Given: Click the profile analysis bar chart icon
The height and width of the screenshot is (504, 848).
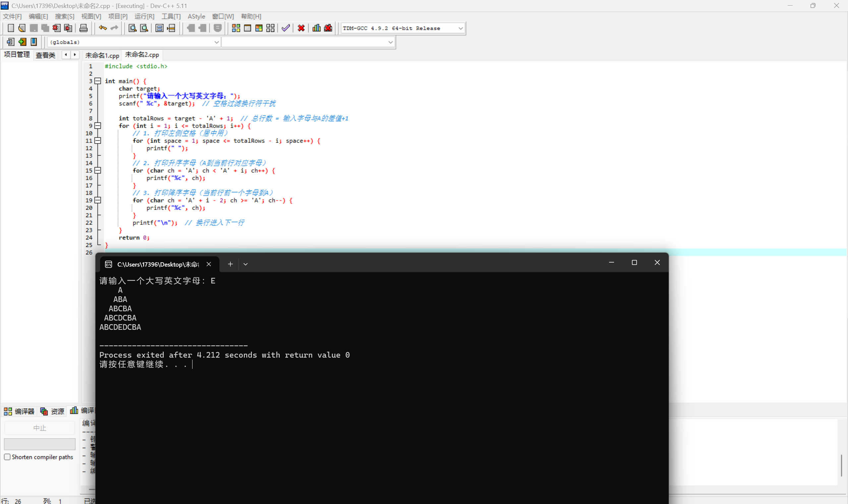Looking at the screenshot, I should [316, 28].
